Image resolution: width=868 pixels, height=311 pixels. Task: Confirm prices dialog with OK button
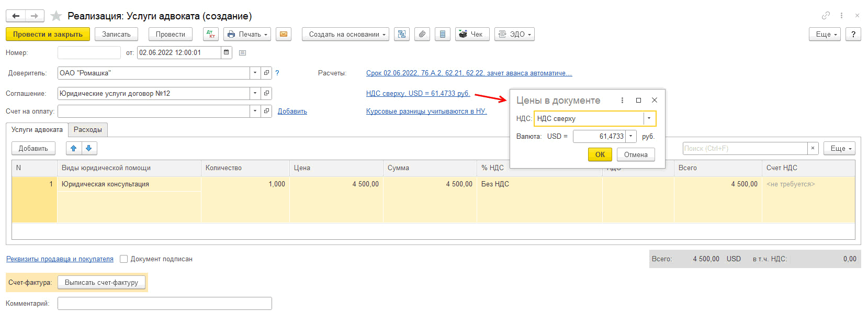[600, 154]
